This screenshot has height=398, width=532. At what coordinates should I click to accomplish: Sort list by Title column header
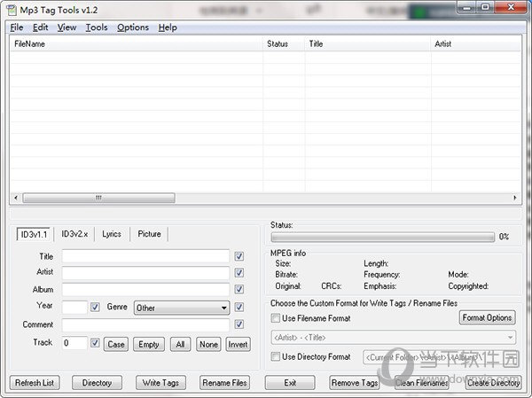[x=368, y=43]
